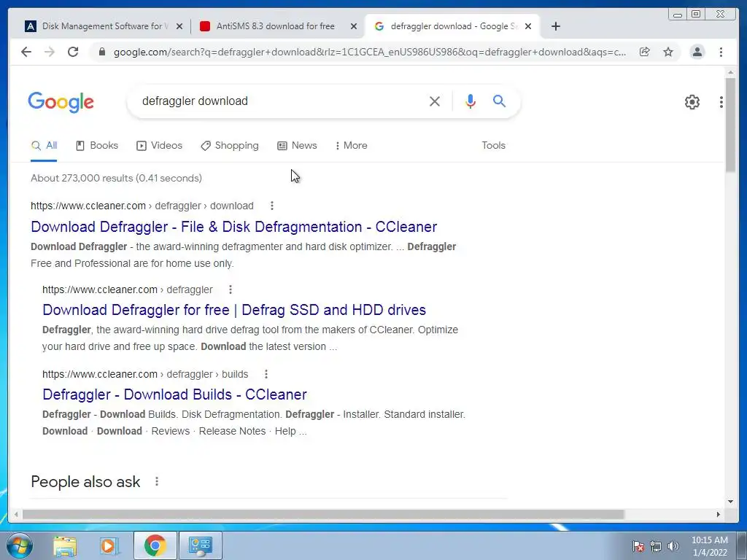Click the forward navigation arrow
Viewport: 747px width, 560px height.
[49, 52]
